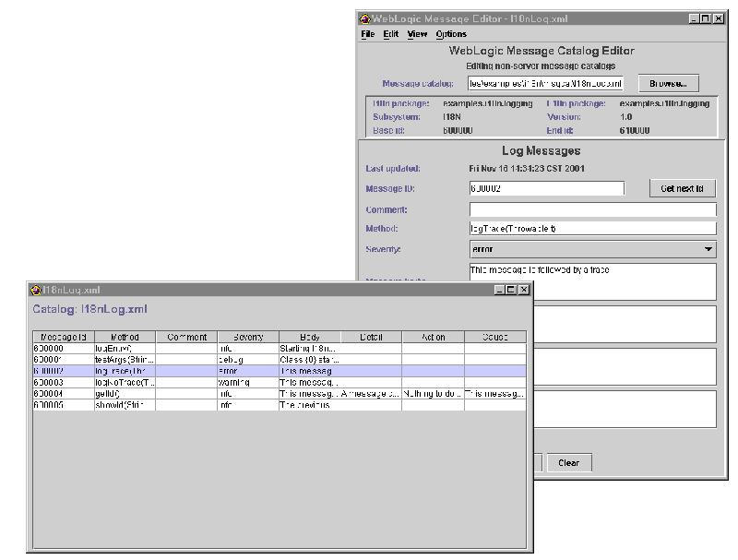Click the Message Id column header

(x=64, y=337)
